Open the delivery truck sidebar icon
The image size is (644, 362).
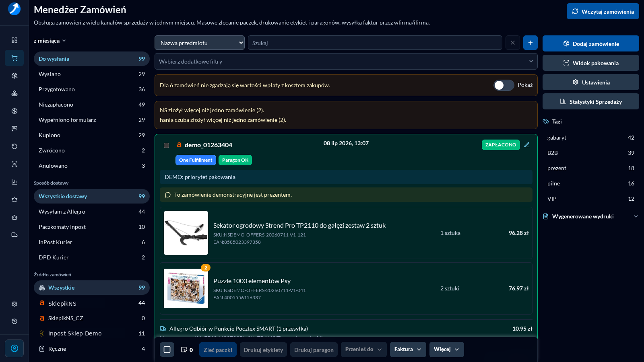click(14, 235)
